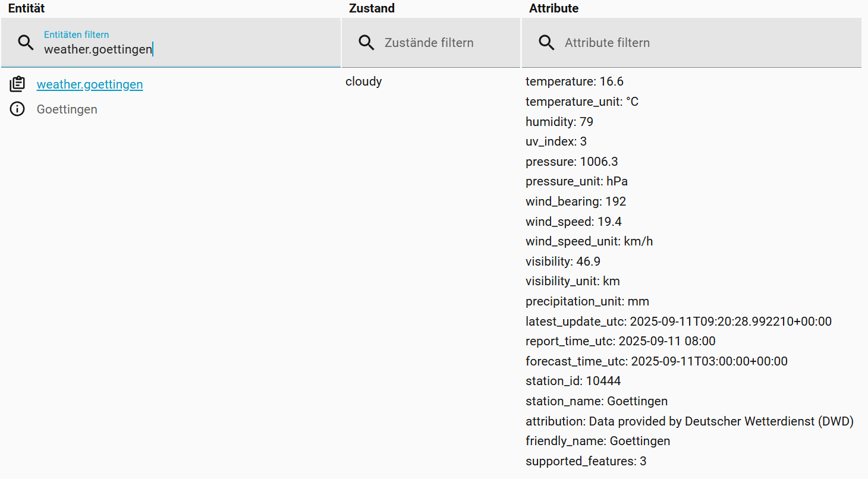Copy weather.goettingen entity ID via clipboard icon
This screenshot has width=868, height=479.
pos(17,84)
